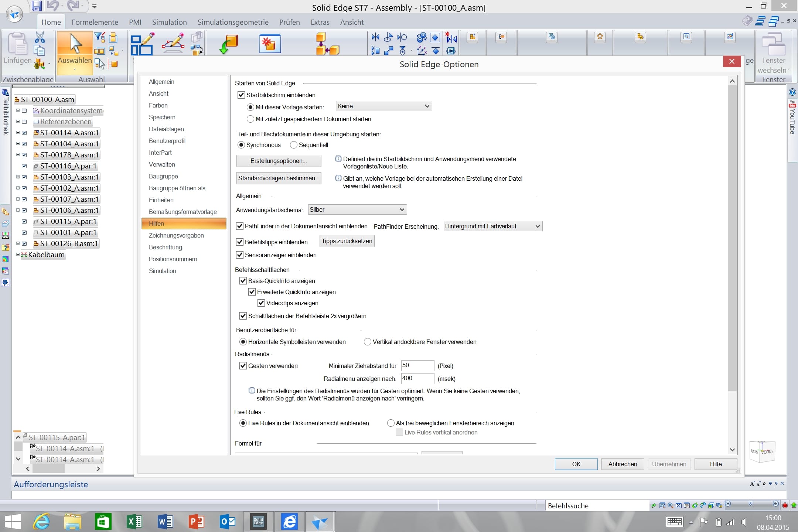Click the Abbrechen button
Viewport: 798px width, 532px height.
tap(623, 464)
